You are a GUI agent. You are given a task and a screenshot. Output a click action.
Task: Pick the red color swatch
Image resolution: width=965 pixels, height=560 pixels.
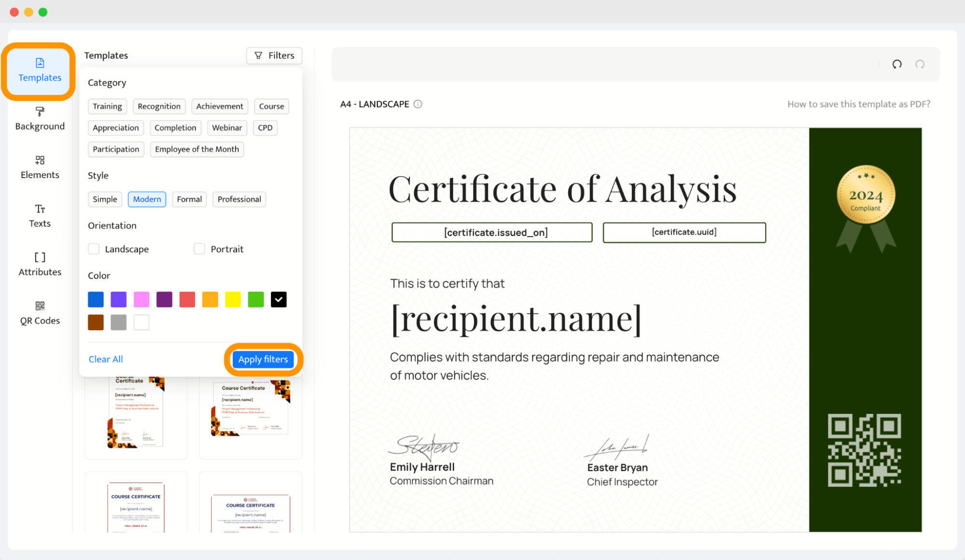click(187, 299)
